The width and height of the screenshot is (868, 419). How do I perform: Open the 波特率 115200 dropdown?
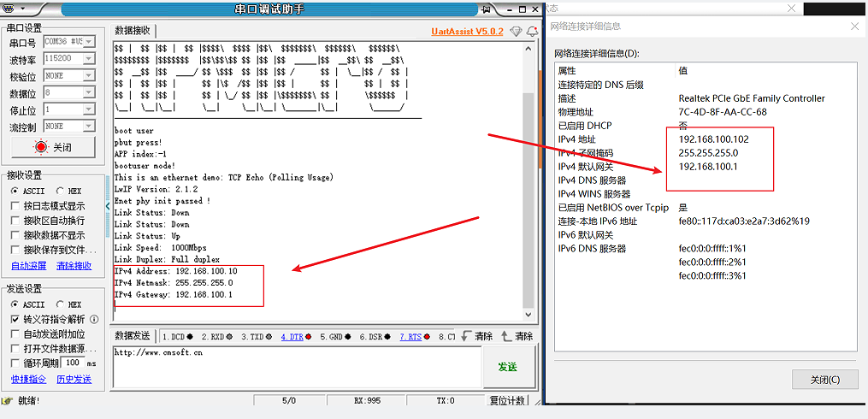click(89, 58)
